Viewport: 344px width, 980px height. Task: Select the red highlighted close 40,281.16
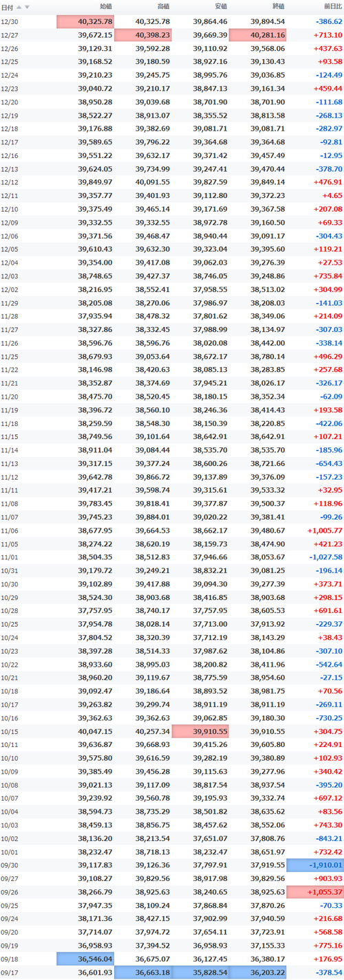tap(257, 34)
